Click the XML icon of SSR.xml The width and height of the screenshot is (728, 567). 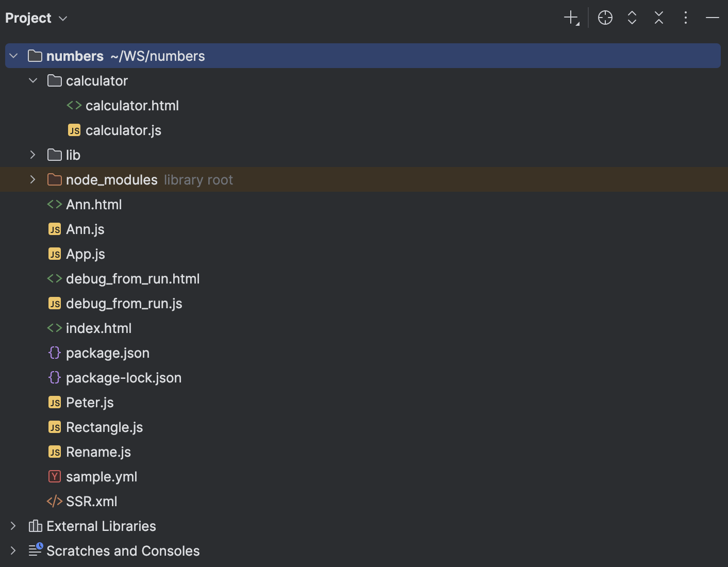coord(55,501)
